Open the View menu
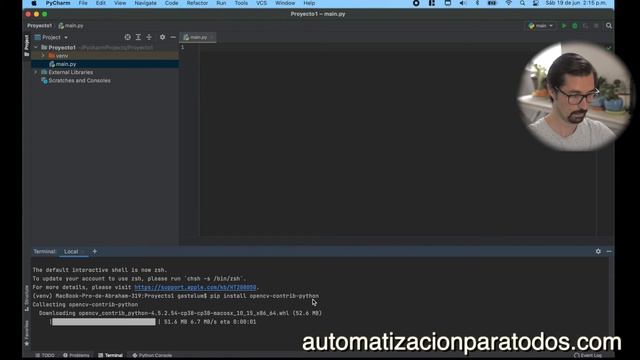 point(120,3)
